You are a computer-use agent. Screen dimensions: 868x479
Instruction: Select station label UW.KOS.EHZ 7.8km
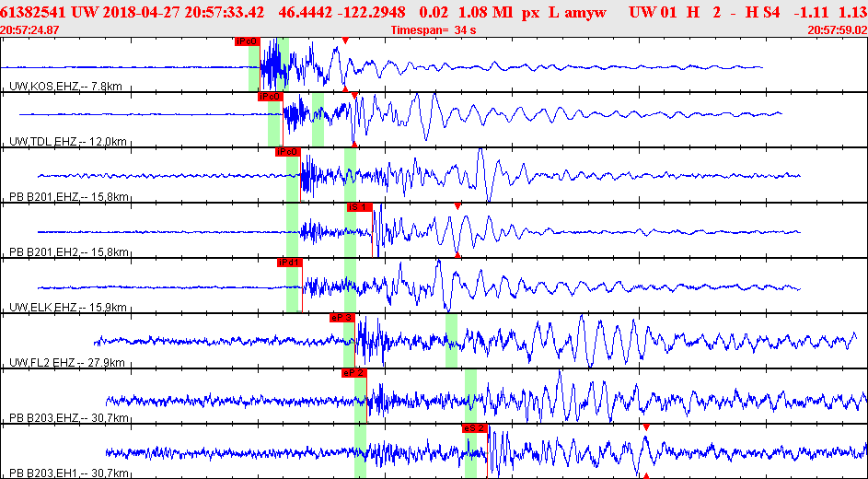[x=66, y=87]
